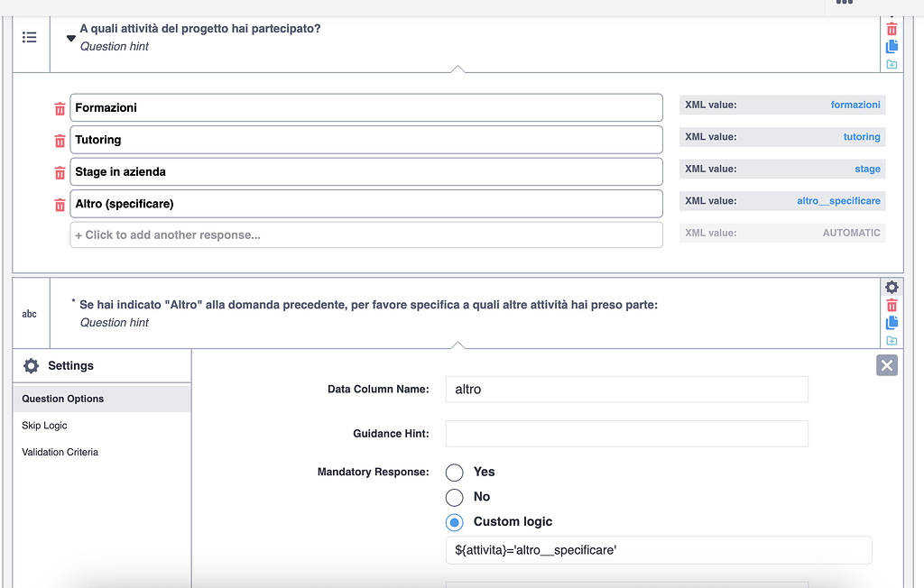This screenshot has height=588, width=924.
Task: Delete the "Formazioni" response option
Action: (60, 107)
